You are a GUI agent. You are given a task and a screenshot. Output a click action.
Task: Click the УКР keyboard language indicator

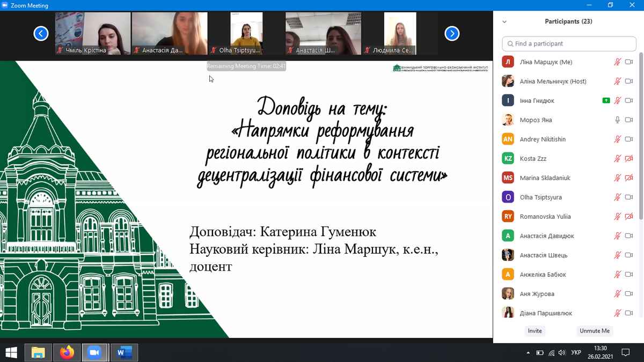(x=576, y=352)
